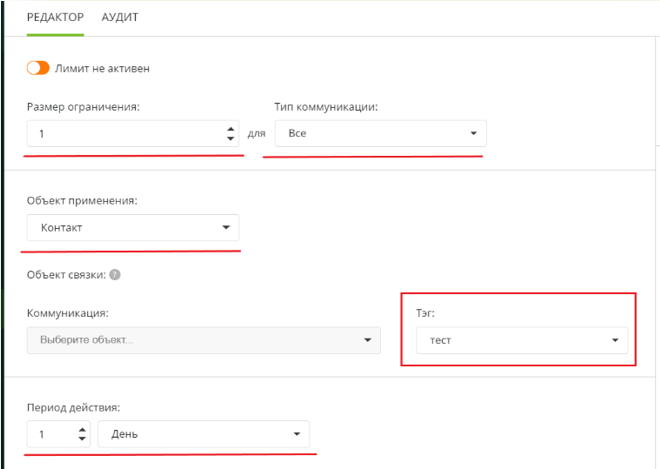Open the Тэг dropdown showing 'тест'
The width and height of the screenshot is (660, 469).
521,340
